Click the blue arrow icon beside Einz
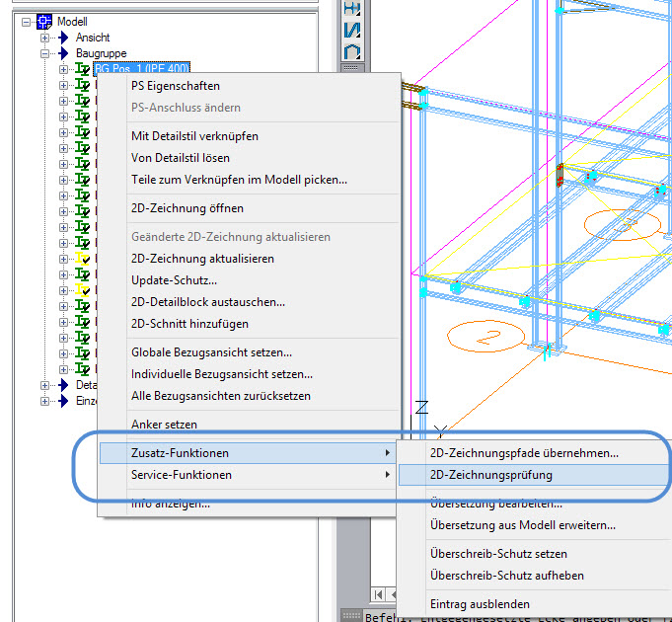 tap(63, 401)
